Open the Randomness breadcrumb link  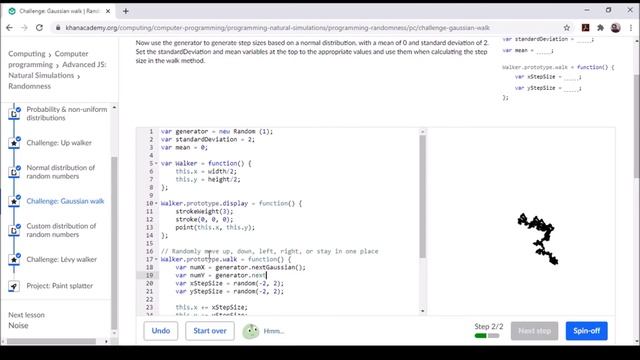click(29, 86)
